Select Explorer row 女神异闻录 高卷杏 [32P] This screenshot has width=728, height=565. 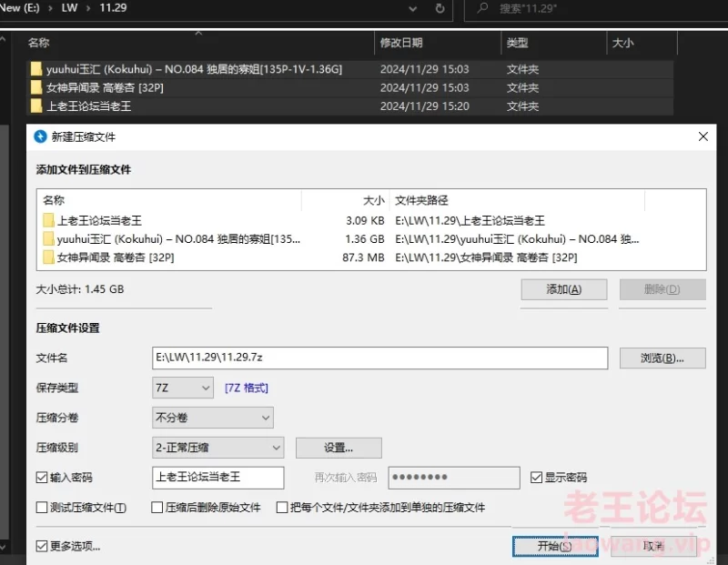click(350, 87)
